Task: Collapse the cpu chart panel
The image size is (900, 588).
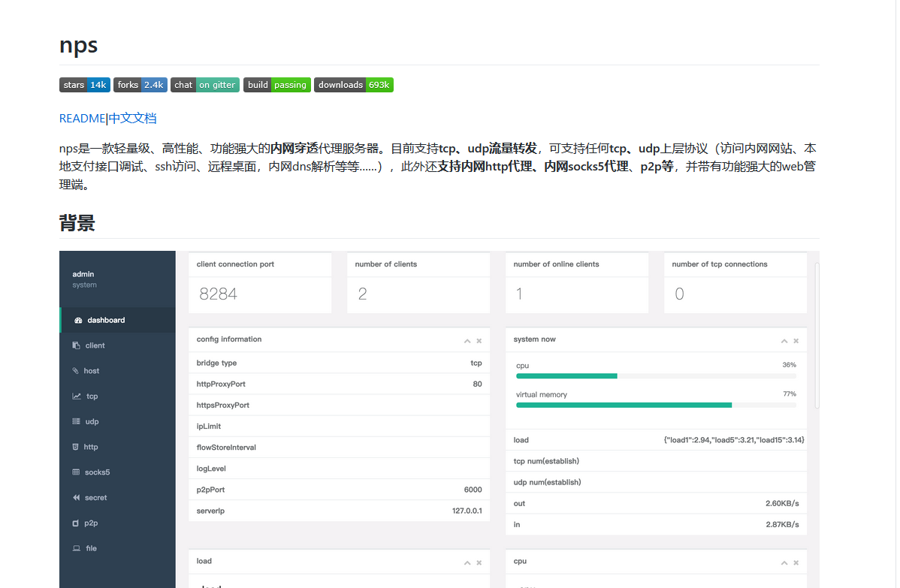Action: click(x=784, y=562)
